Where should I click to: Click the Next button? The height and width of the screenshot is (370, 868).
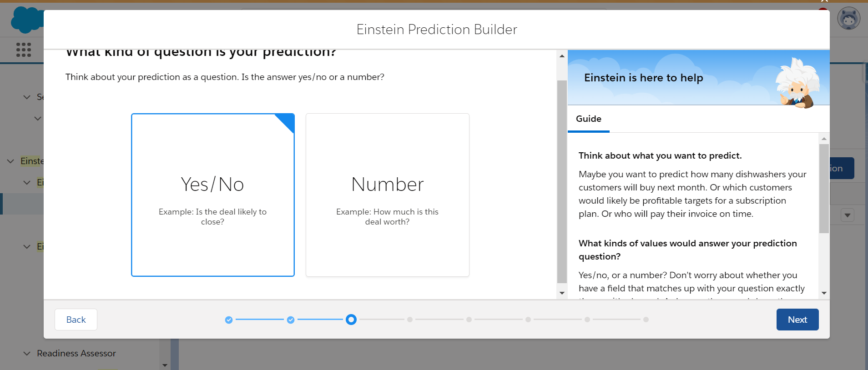pyautogui.click(x=797, y=320)
